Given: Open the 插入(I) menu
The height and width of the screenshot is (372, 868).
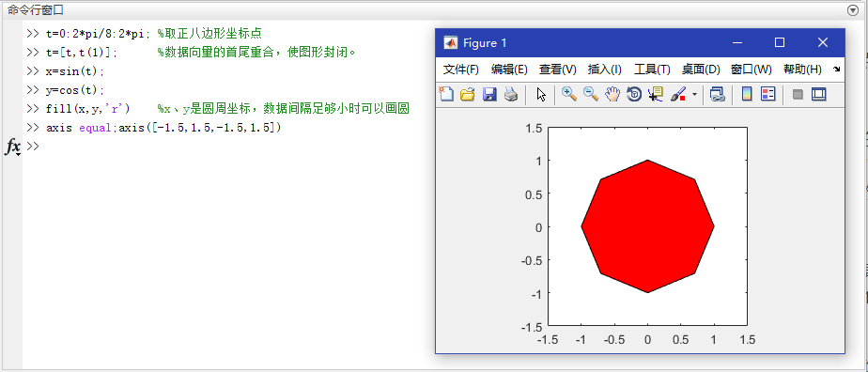Looking at the screenshot, I should click(605, 70).
